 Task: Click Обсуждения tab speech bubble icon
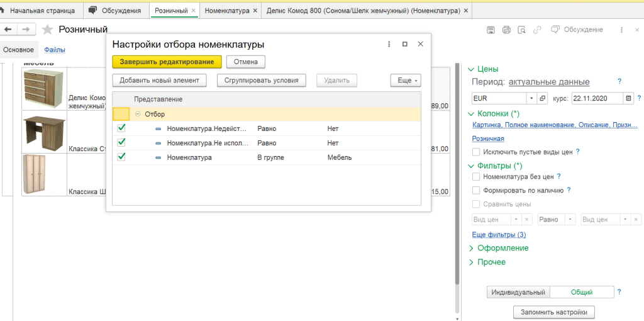point(93,11)
